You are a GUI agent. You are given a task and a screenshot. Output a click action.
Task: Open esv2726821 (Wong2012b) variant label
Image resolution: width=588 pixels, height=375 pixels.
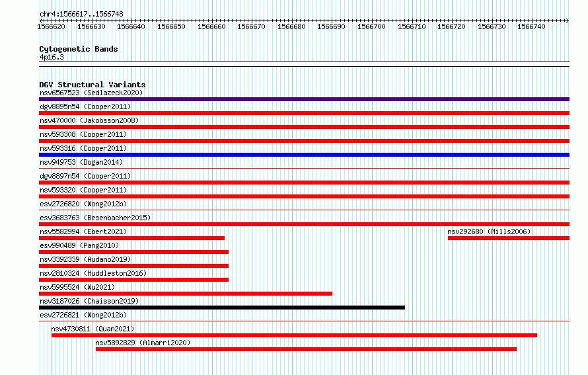point(83,315)
